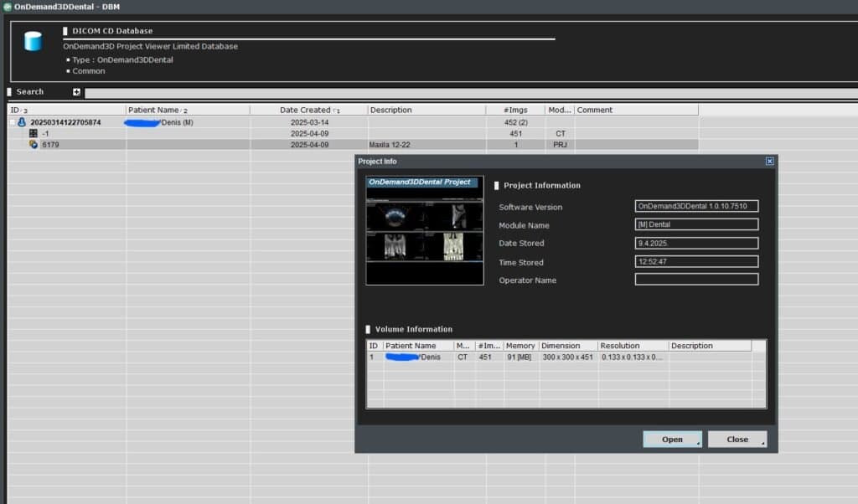Screen dimensions: 858x504
Task: Click the Software Version field
Action: [696, 206]
